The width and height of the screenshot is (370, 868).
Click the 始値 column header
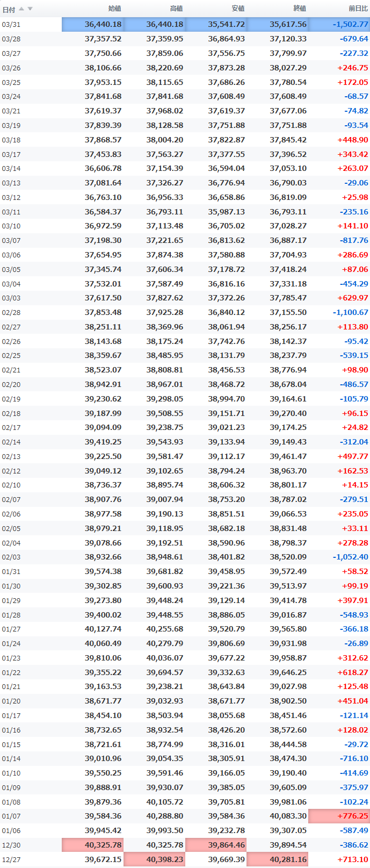114,9
